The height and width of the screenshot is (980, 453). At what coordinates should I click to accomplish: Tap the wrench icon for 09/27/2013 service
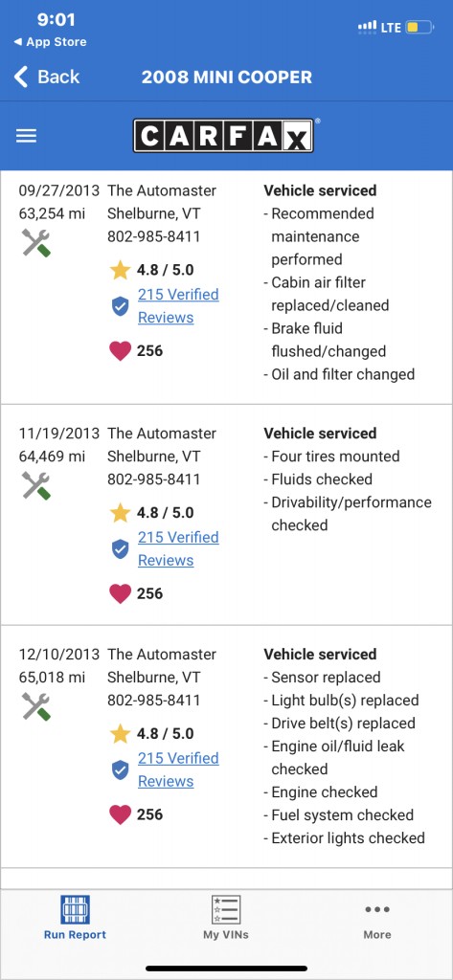[x=36, y=242]
